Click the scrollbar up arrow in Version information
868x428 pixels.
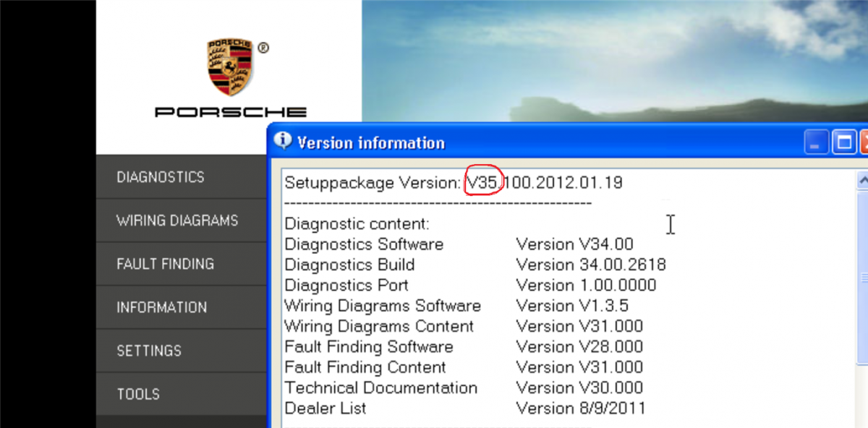[861, 180]
